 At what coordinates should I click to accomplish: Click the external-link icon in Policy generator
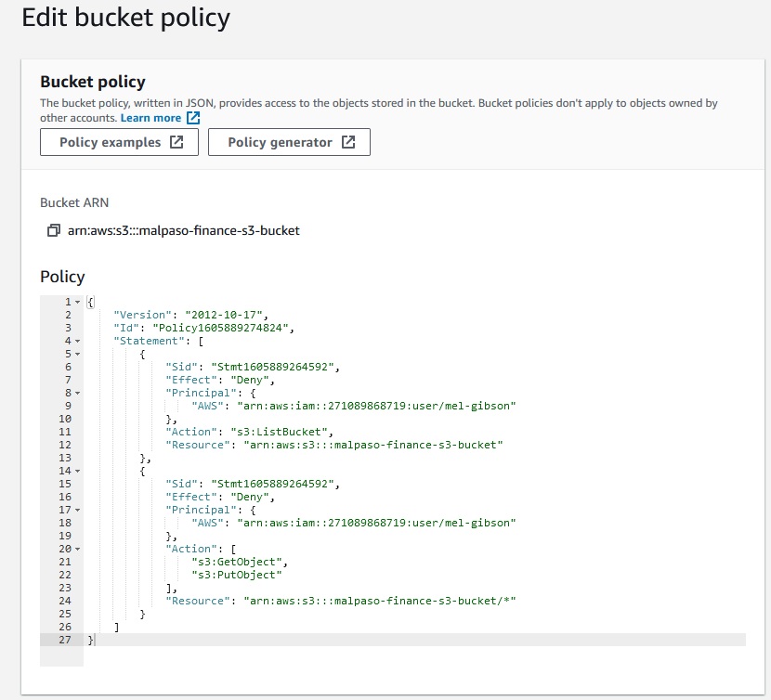[347, 142]
